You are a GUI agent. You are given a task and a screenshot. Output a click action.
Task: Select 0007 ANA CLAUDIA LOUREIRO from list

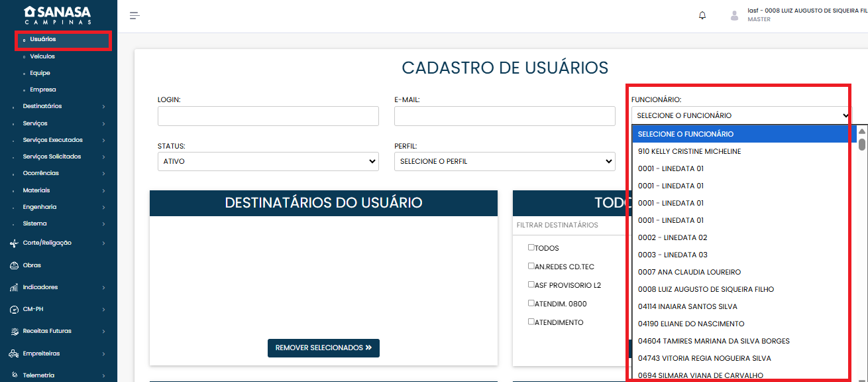coord(689,272)
